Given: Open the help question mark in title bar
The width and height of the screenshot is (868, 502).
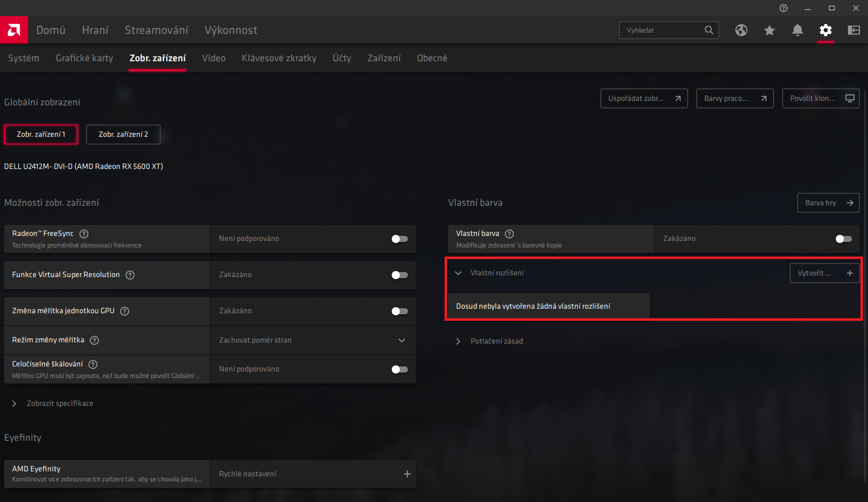Looking at the screenshot, I should click(x=784, y=8).
